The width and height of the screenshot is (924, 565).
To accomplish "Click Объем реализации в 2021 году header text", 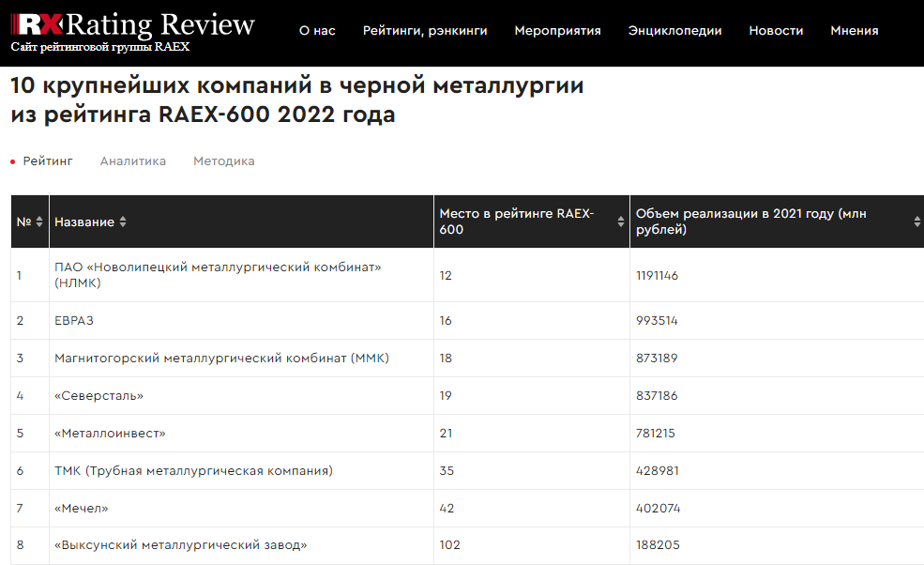I will [750, 221].
